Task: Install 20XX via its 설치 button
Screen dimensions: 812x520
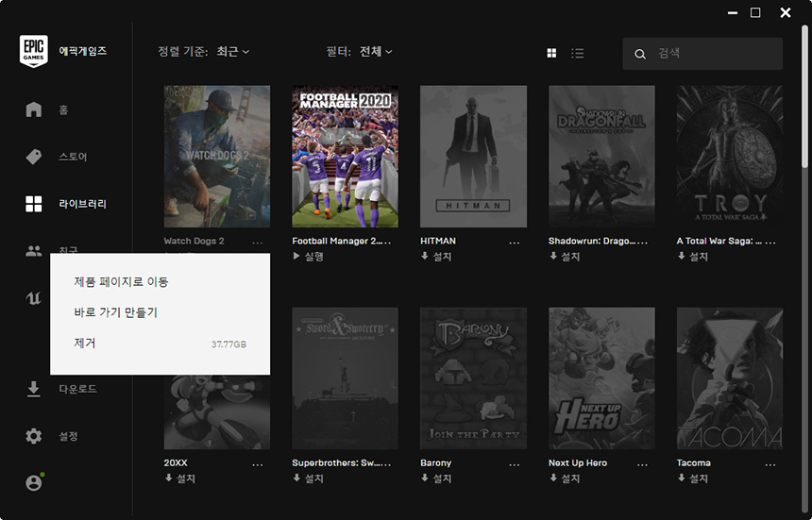Action: coord(179,478)
